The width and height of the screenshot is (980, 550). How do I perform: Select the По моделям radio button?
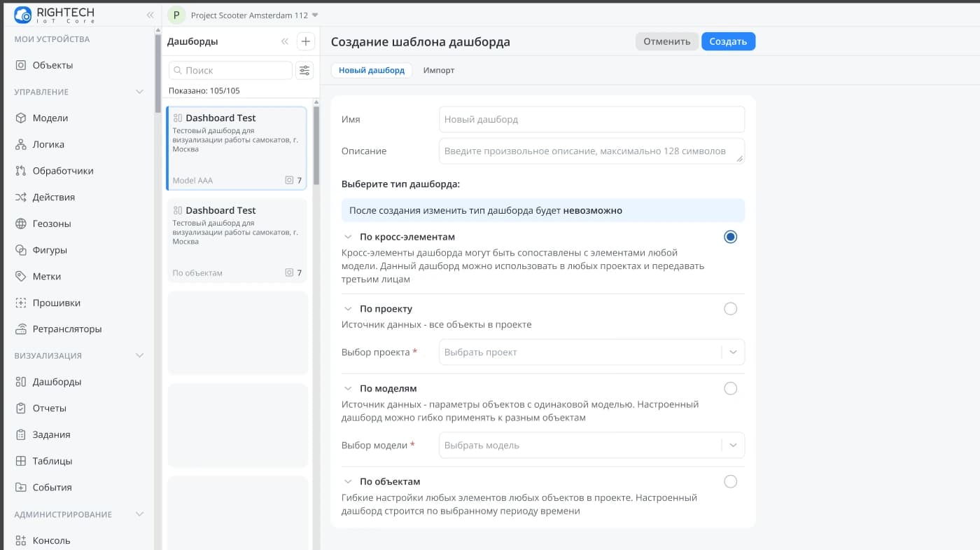point(730,388)
